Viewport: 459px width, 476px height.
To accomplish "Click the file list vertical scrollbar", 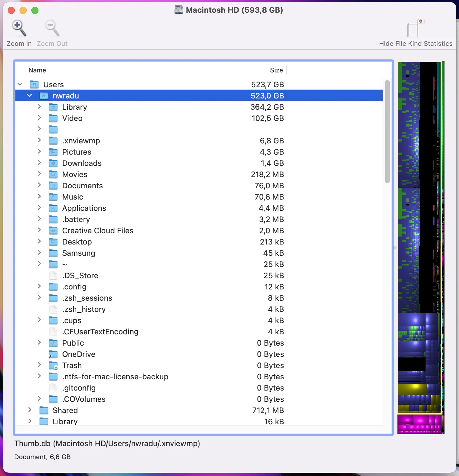I will [387, 132].
